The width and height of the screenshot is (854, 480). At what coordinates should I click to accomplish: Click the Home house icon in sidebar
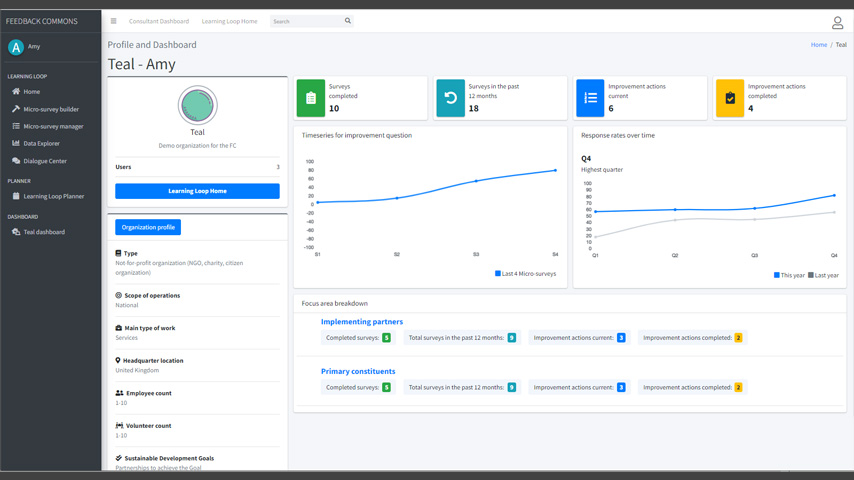(16, 92)
